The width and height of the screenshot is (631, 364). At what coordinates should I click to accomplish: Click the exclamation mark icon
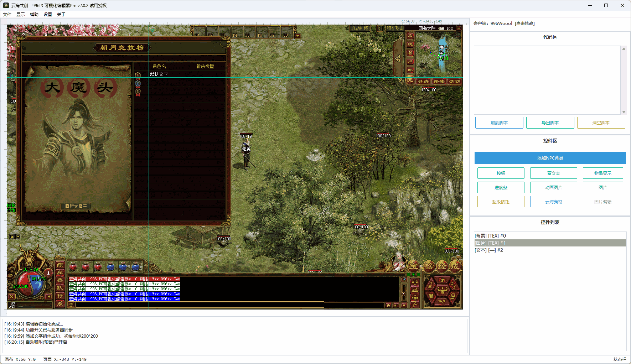coord(380,28)
